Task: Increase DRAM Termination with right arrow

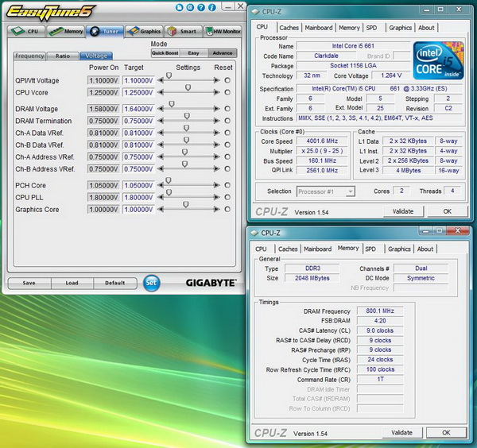Action: click(x=216, y=121)
